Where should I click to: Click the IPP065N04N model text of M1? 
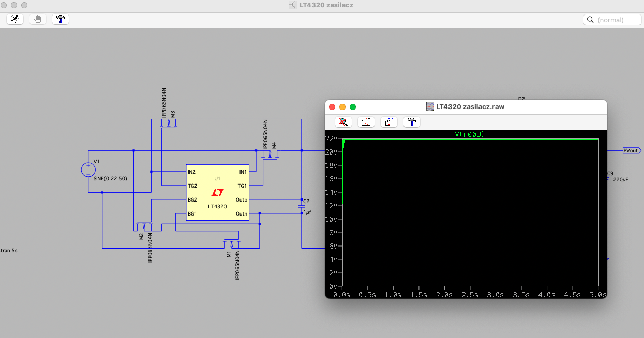click(x=237, y=265)
